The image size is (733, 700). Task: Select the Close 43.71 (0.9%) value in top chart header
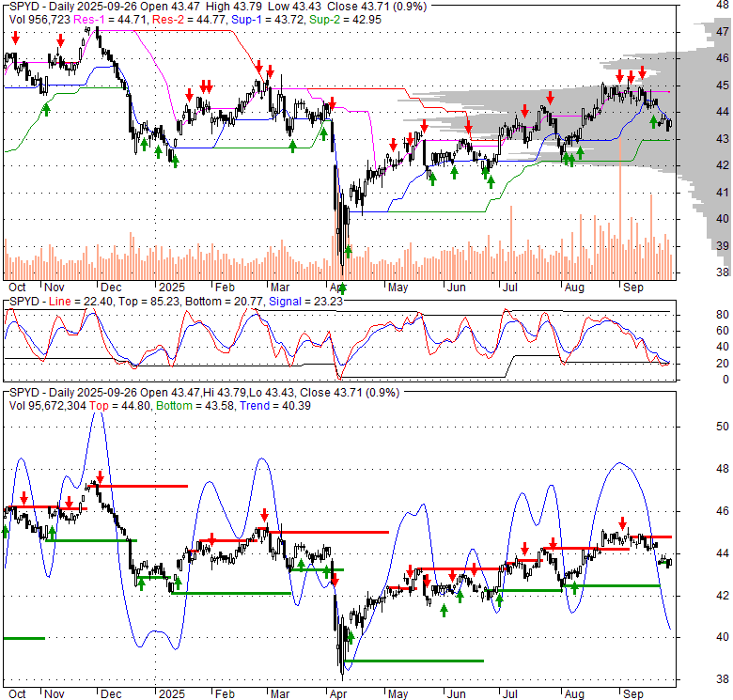click(377, 7)
